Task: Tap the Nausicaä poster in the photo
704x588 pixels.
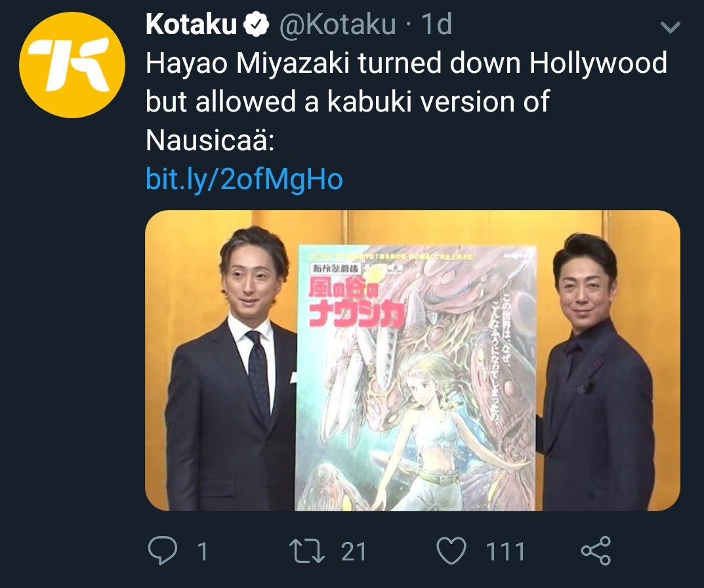Action: [x=416, y=378]
